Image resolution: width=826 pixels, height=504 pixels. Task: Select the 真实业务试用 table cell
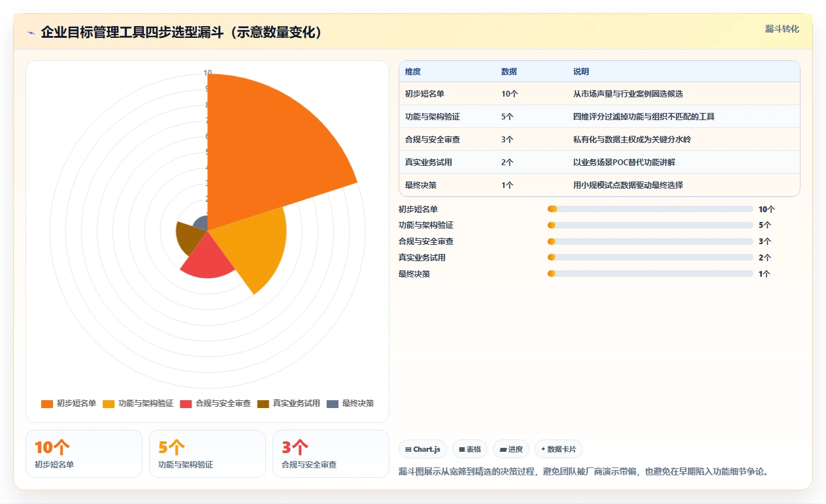(428, 163)
